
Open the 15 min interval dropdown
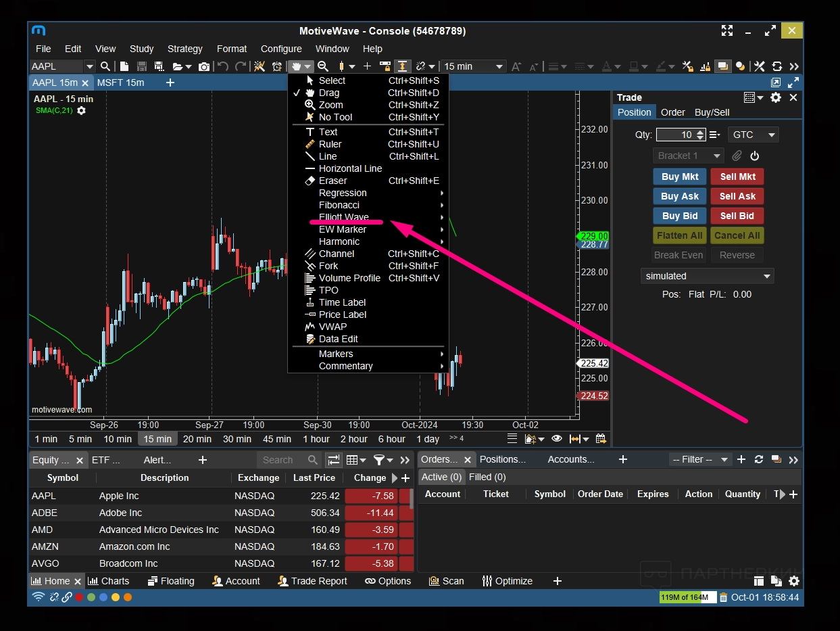499,66
